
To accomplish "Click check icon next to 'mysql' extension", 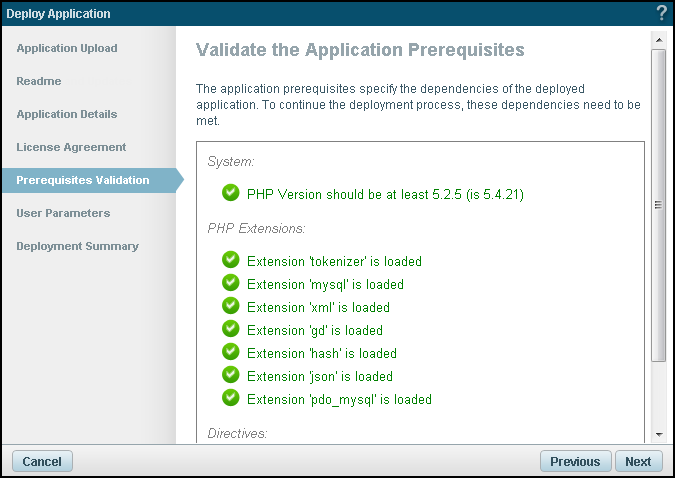I will tap(231, 283).
